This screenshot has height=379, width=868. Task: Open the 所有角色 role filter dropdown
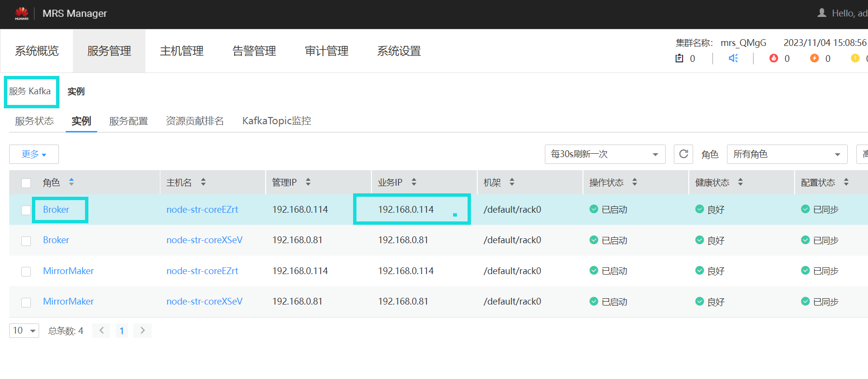tap(787, 154)
